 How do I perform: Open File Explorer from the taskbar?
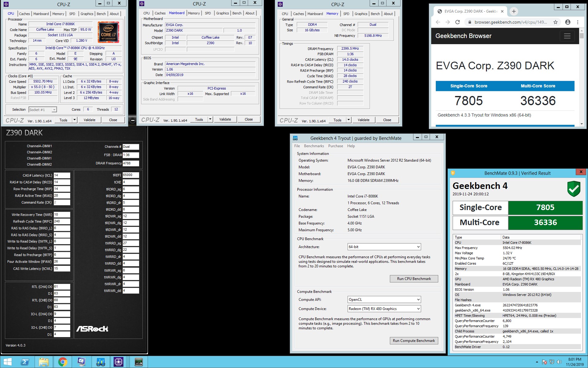(43, 362)
